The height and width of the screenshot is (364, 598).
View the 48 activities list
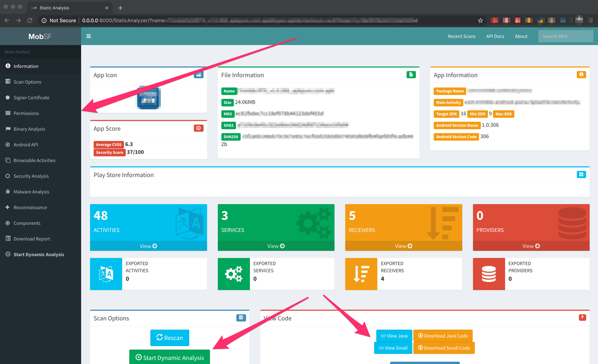[x=148, y=246]
